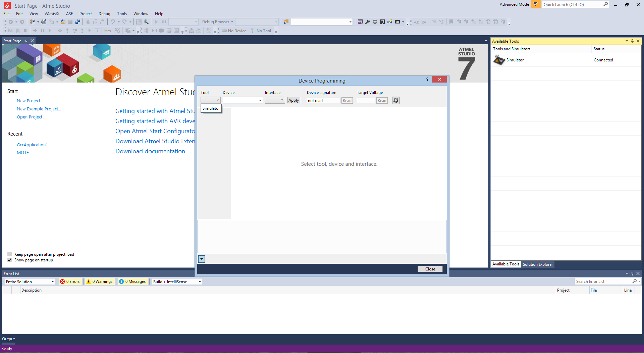Pin the Error List panel

[632, 273]
